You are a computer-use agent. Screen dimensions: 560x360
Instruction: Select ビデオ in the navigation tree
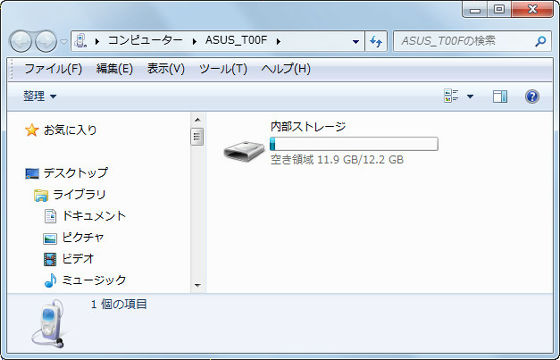(78, 258)
